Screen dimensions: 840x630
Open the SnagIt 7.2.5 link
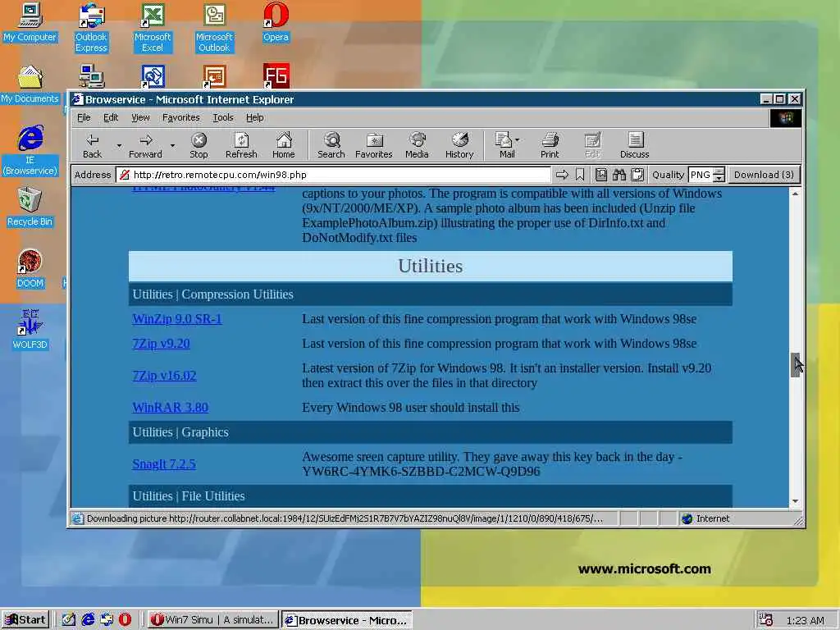click(x=164, y=464)
